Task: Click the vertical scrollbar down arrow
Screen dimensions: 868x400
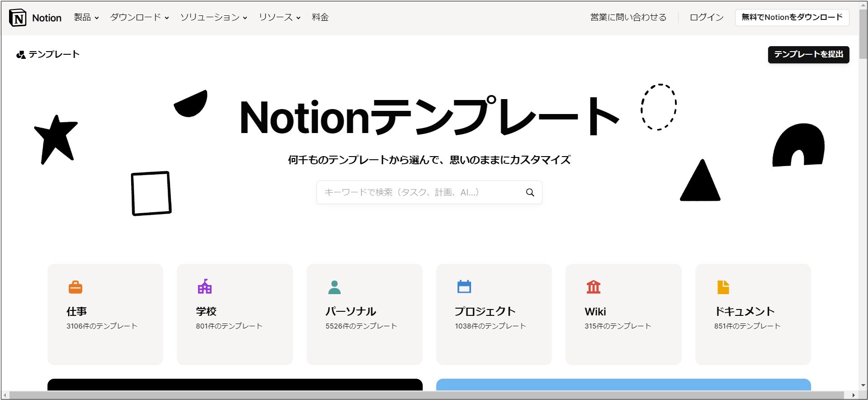Action: point(863,386)
